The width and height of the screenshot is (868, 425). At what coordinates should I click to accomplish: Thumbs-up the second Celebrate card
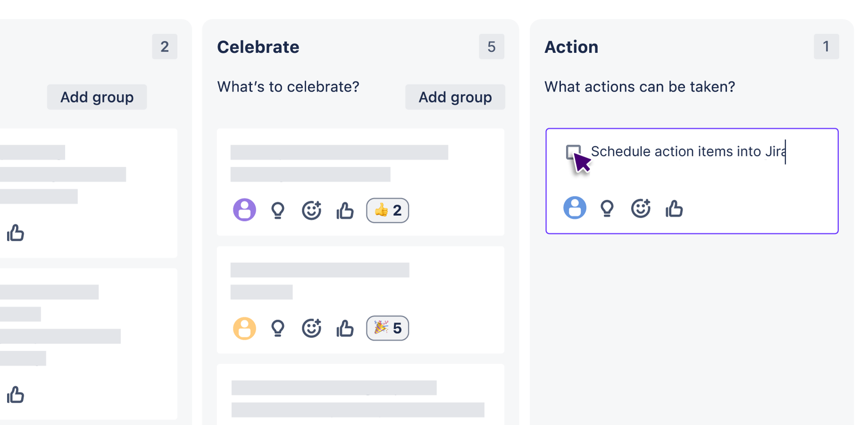click(345, 328)
